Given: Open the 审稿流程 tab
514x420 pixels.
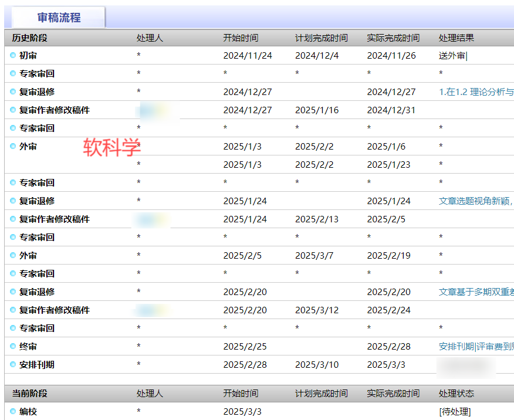Looking at the screenshot, I should [x=59, y=18].
